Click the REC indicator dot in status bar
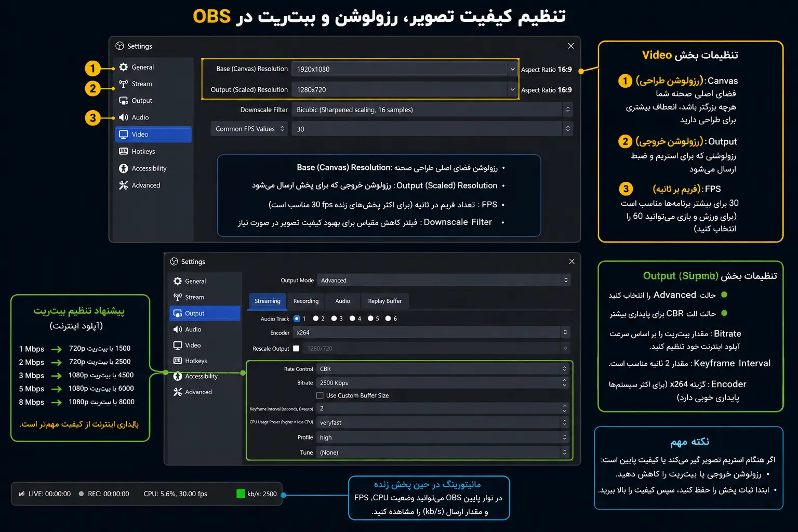 tap(81, 494)
